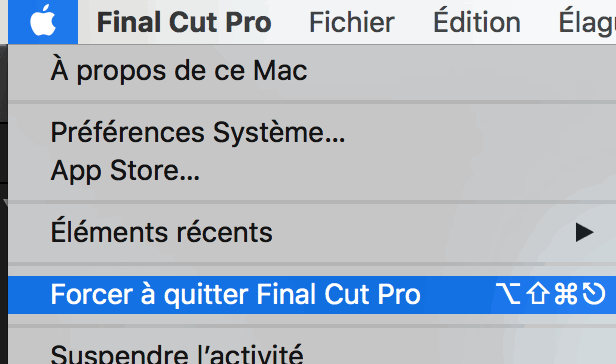
Task: Click the Apple logo menu icon
Action: (43, 22)
